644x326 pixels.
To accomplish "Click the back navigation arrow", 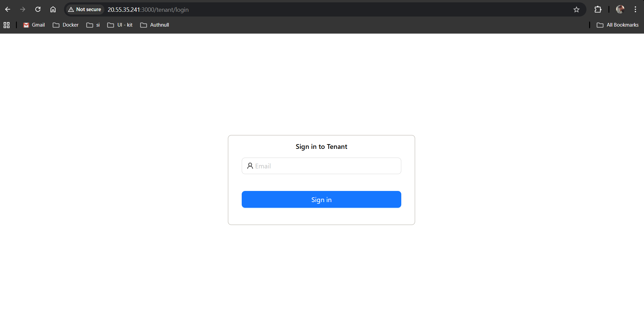I will point(7,9).
